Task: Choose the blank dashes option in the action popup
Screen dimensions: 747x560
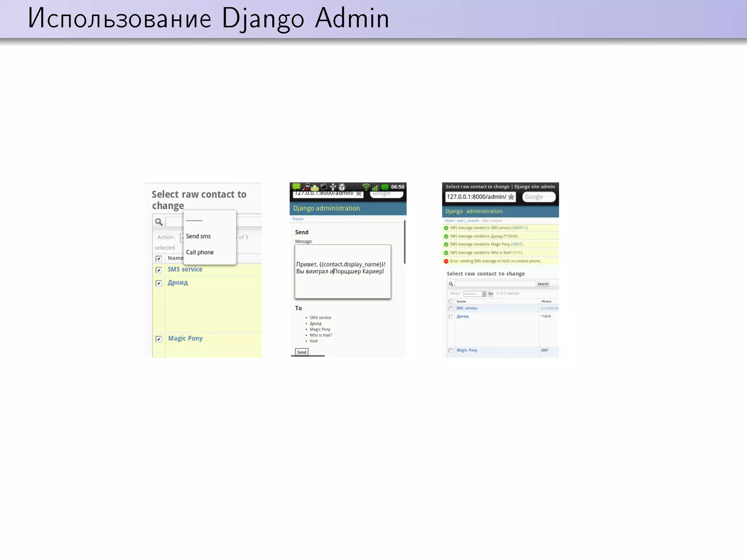Action: pos(210,220)
